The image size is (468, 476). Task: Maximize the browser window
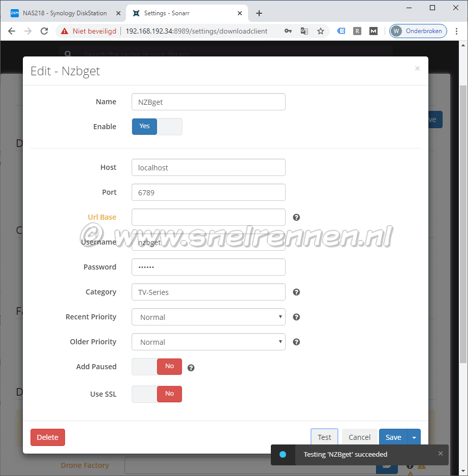(x=432, y=8)
